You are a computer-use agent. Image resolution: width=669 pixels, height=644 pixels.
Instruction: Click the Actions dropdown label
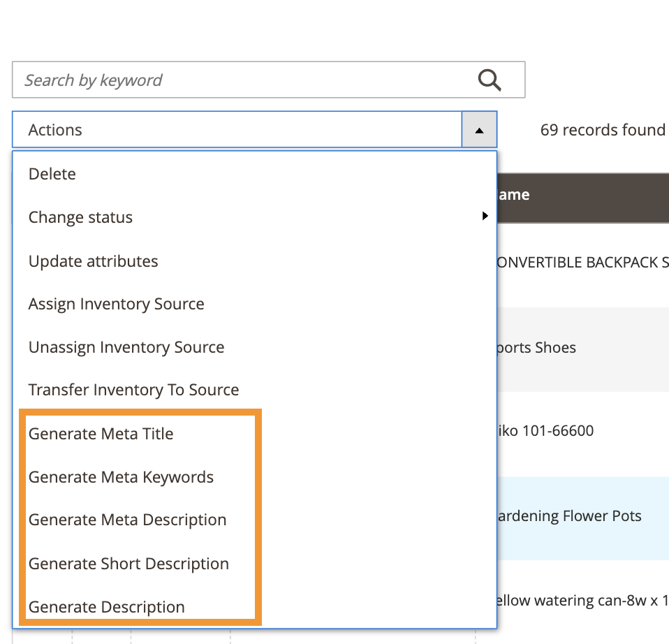click(55, 130)
